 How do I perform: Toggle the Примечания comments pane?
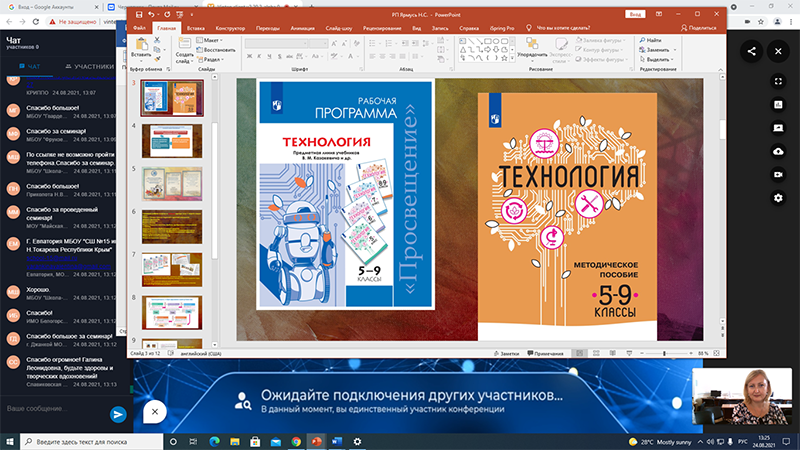pyautogui.click(x=545, y=353)
